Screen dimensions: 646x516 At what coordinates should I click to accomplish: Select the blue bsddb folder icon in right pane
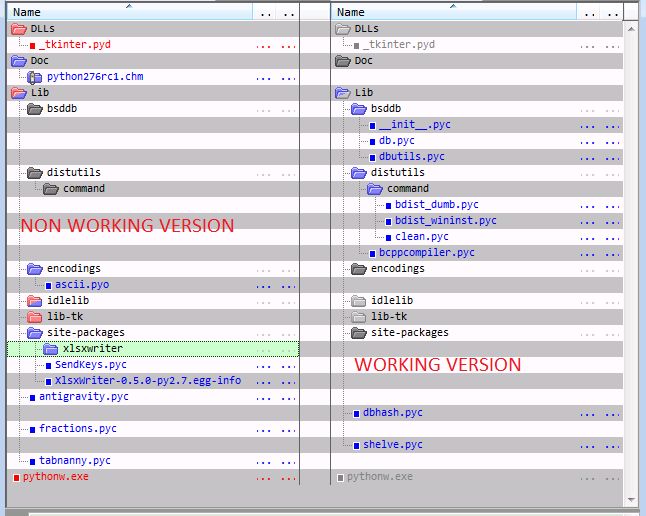359,109
